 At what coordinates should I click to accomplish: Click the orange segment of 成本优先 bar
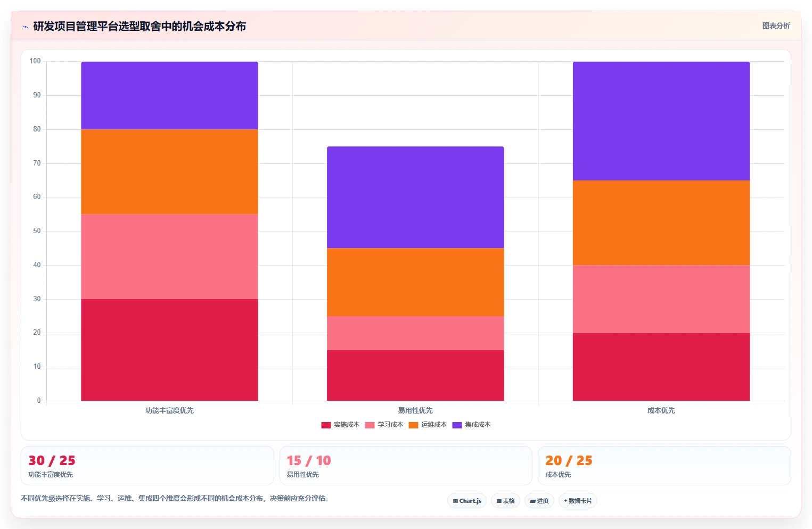click(x=661, y=223)
